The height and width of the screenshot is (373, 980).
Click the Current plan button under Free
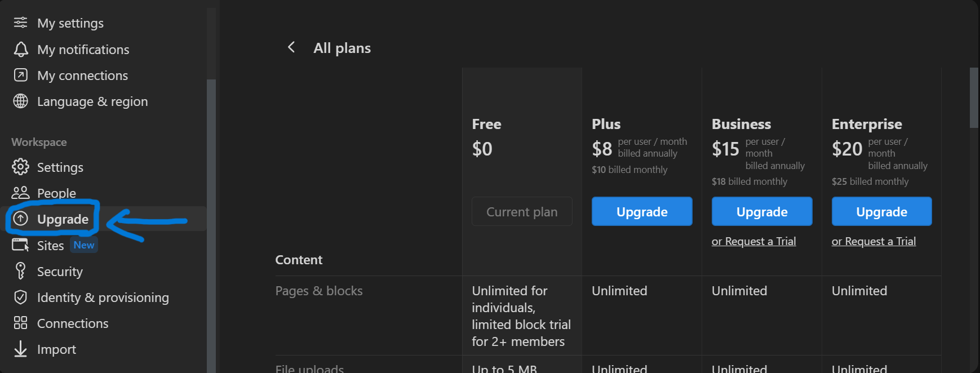pos(521,211)
